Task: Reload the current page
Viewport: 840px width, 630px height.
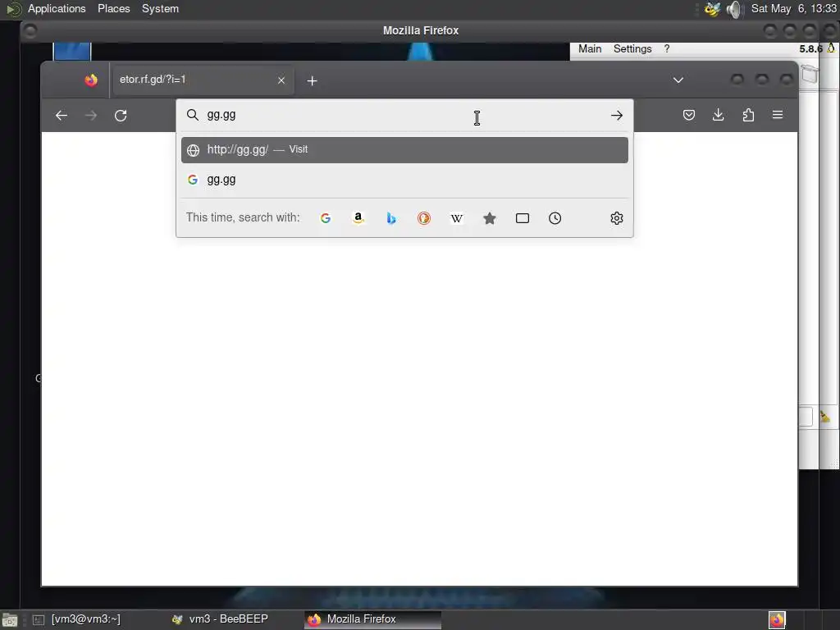Action: pos(121,115)
